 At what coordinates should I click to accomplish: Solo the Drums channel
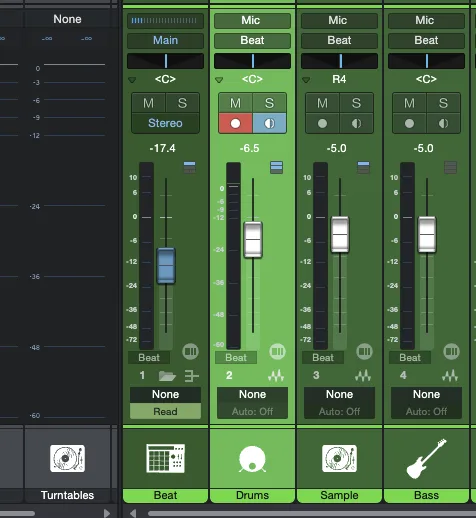tap(269, 103)
